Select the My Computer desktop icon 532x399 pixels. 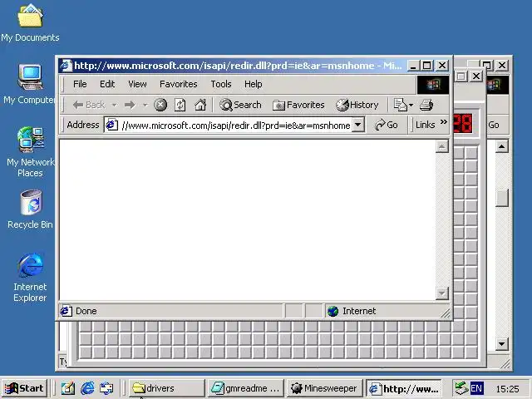30,84
